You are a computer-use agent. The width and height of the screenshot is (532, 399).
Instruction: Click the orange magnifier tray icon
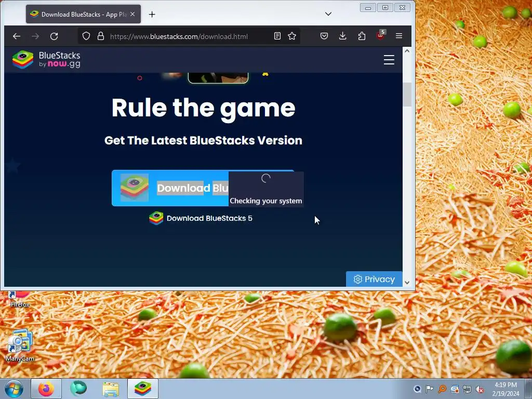click(x=442, y=389)
